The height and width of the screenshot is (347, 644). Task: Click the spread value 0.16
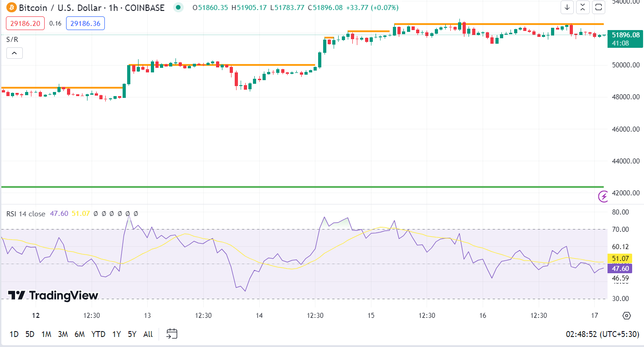[55, 23]
